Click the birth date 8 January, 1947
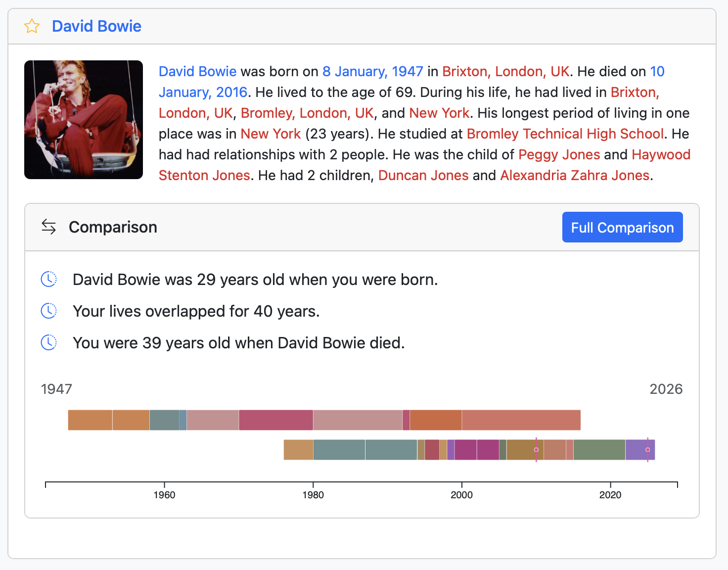 click(372, 71)
